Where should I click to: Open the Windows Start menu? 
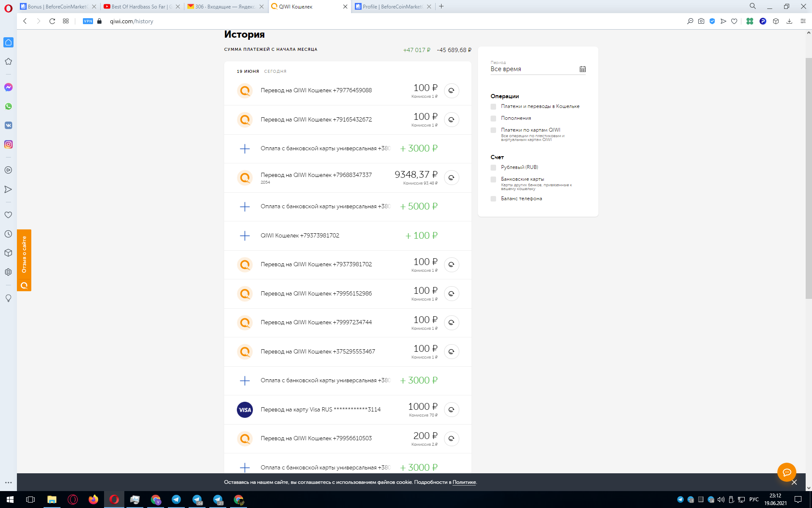(10, 500)
